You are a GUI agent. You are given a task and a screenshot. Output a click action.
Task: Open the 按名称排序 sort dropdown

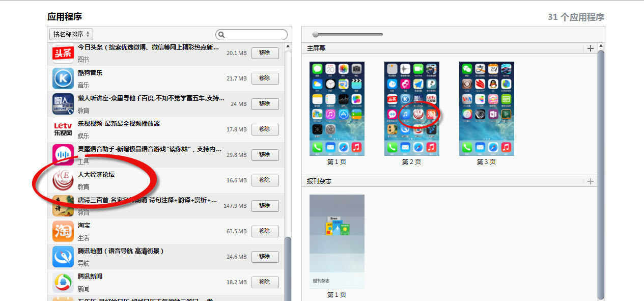pyautogui.click(x=71, y=34)
